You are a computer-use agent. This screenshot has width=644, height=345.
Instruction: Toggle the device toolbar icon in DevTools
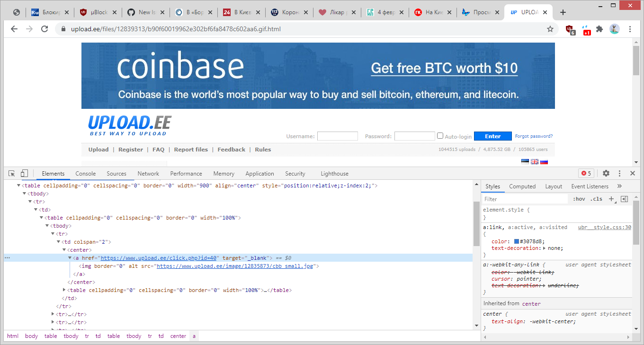click(24, 174)
